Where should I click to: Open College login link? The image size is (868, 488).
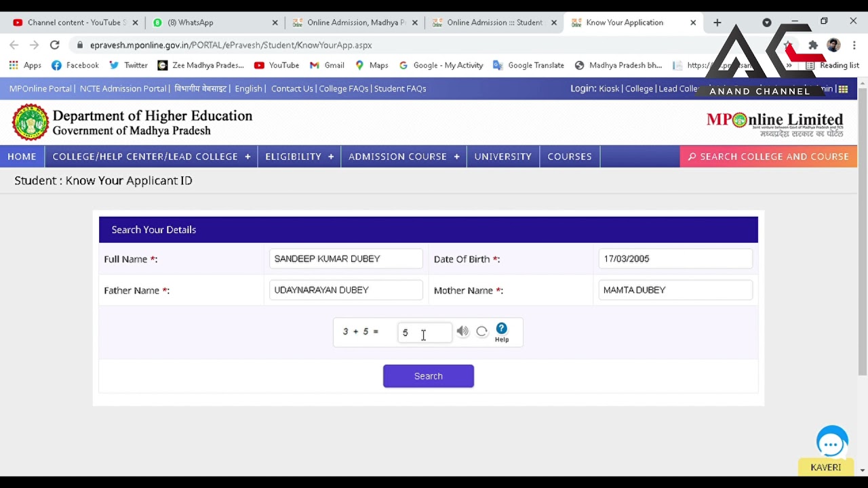[639, 89]
